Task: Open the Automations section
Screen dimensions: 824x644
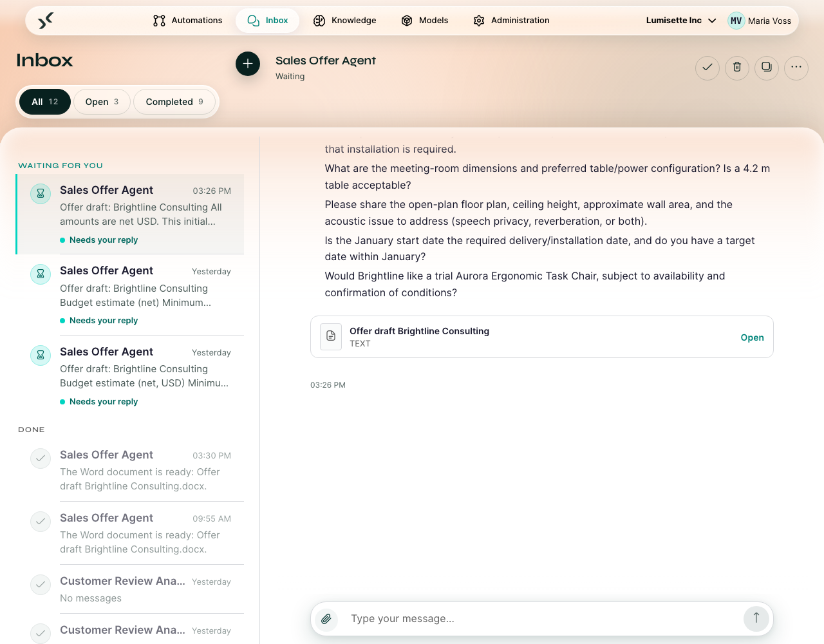Action: pyautogui.click(x=187, y=21)
